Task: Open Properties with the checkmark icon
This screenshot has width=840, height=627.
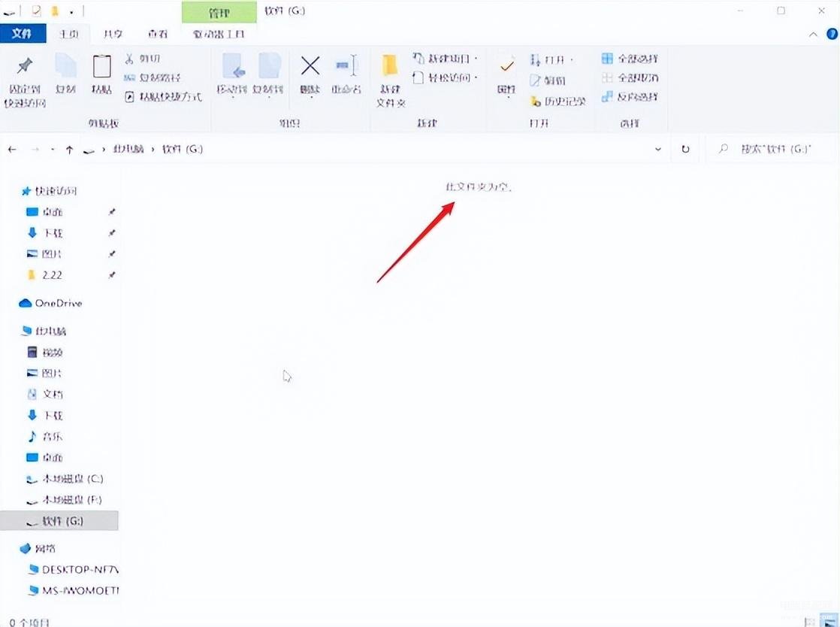Action: point(506,66)
